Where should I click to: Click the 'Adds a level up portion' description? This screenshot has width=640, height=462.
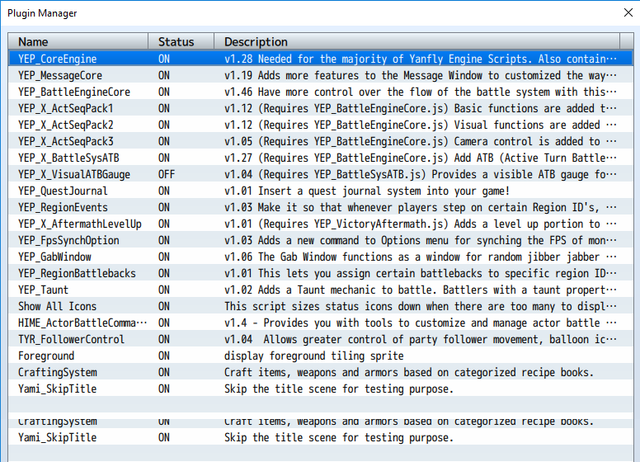click(420, 224)
